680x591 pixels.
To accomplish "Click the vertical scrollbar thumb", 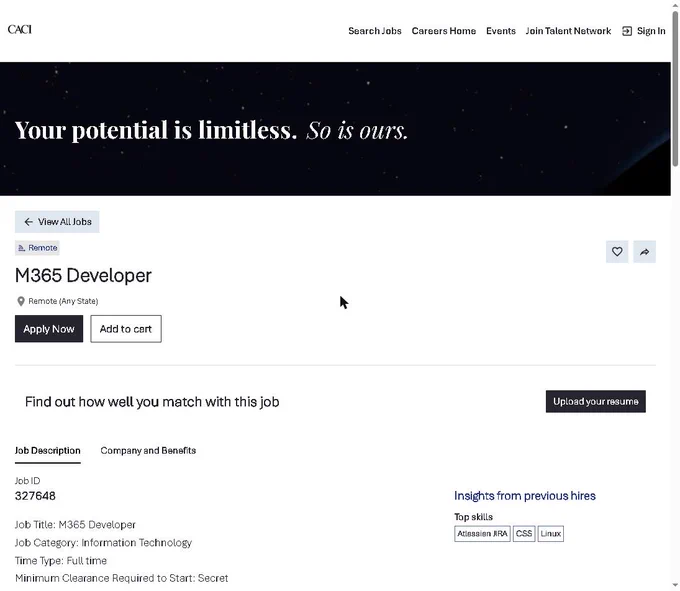I will tap(675, 89).
